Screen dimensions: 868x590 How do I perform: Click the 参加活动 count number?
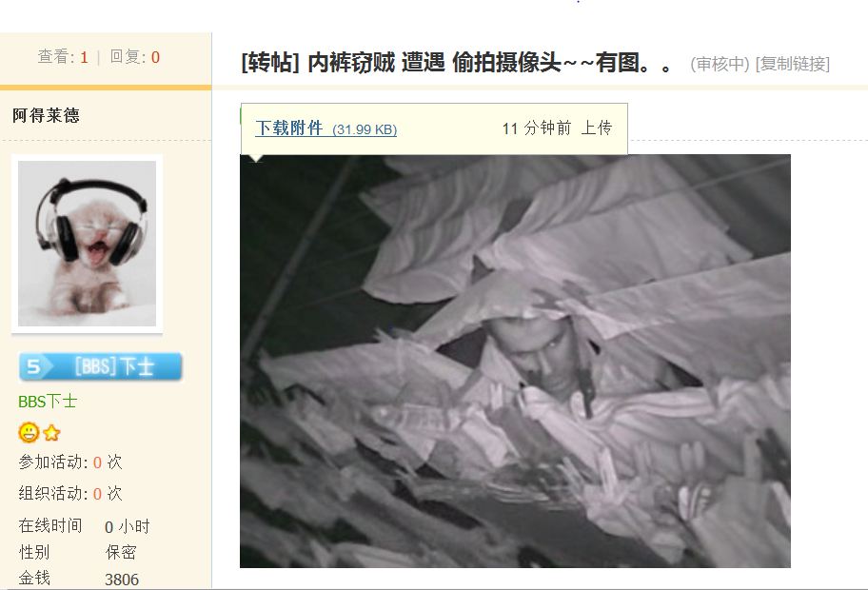(x=97, y=462)
